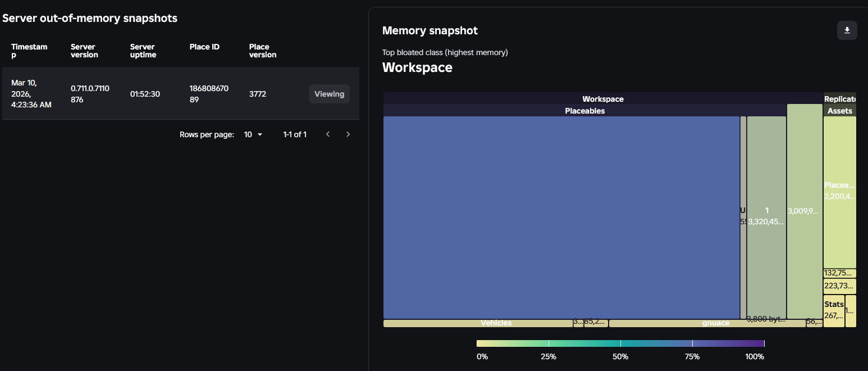Click the Server version column header
This screenshot has width=868, height=371.
84,51
